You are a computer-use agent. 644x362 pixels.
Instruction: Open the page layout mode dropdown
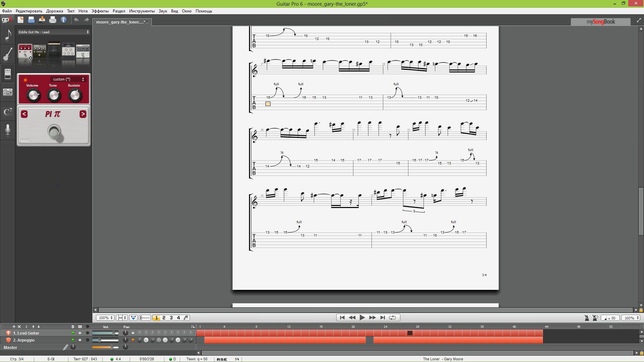coord(121,318)
